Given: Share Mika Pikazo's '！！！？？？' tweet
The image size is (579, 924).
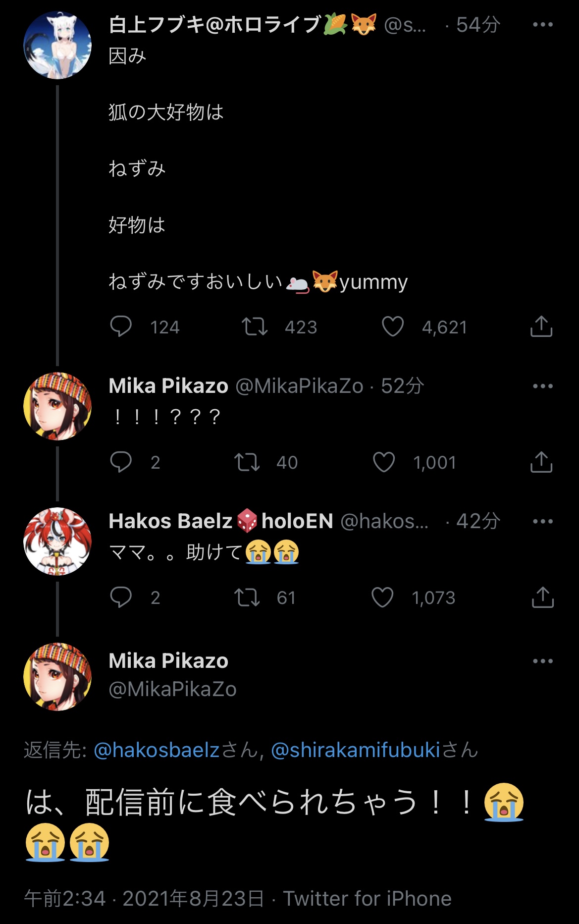Looking at the screenshot, I should click(541, 462).
